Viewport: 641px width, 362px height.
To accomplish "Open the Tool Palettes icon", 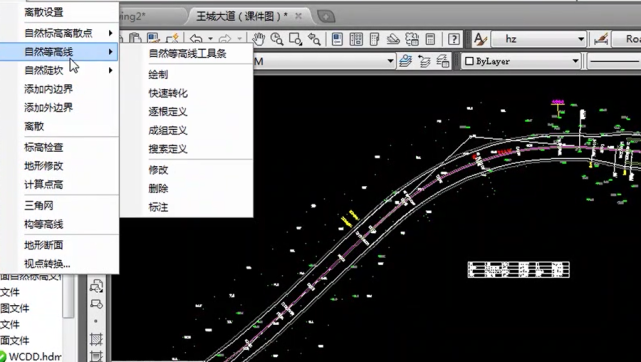I will point(374,39).
